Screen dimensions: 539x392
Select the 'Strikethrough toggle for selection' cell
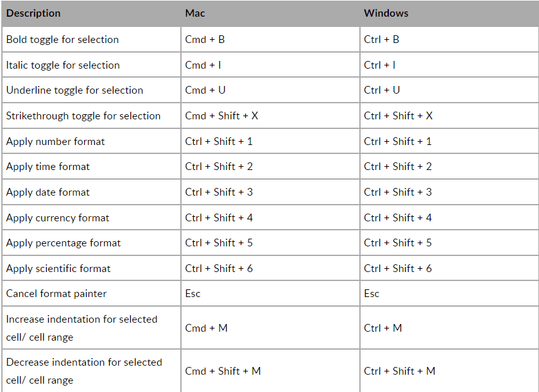83,116
